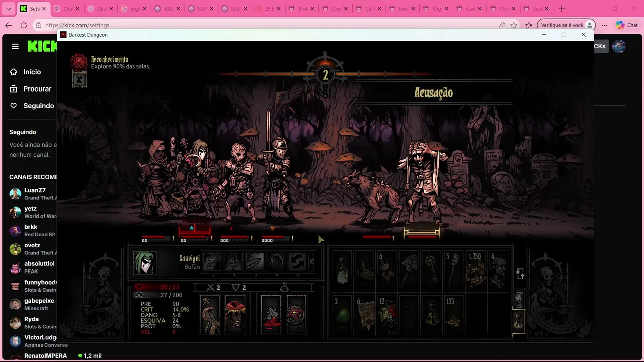Click the red Reconhecimento quest seal
Image resolution: width=644 pixels, height=362 pixels.
coord(79,62)
